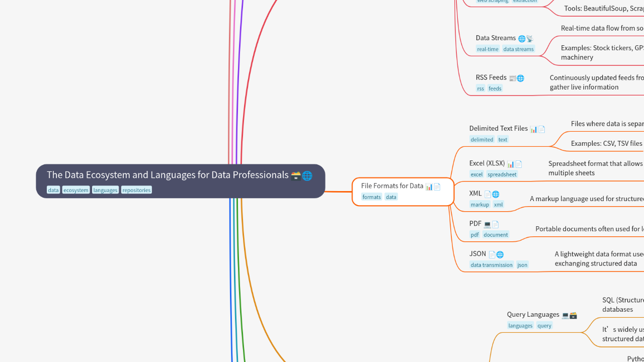The width and height of the screenshot is (644, 362).
Task: Select 'A lightweight data format used' note
Action: 599,258
